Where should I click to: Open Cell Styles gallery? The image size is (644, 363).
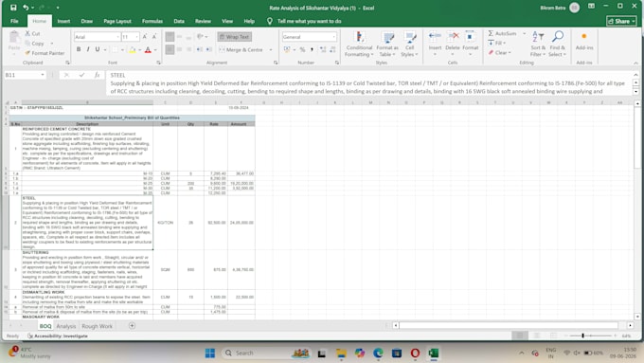coord(409,44)
